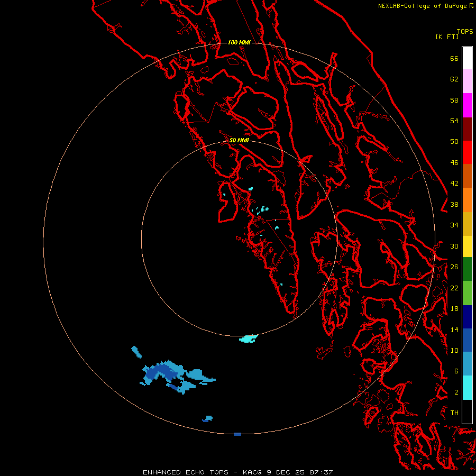
Task: Click the white 66 kft legend swatch
Action: point(467,58)
